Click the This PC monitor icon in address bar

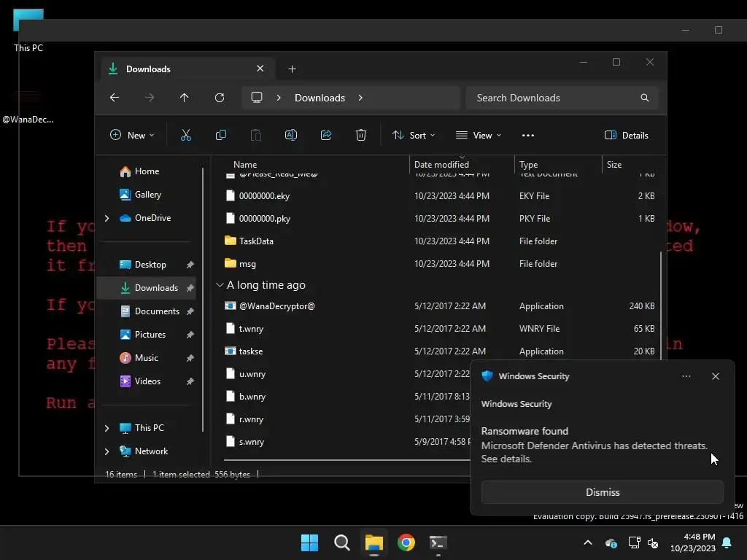(257, 98)
